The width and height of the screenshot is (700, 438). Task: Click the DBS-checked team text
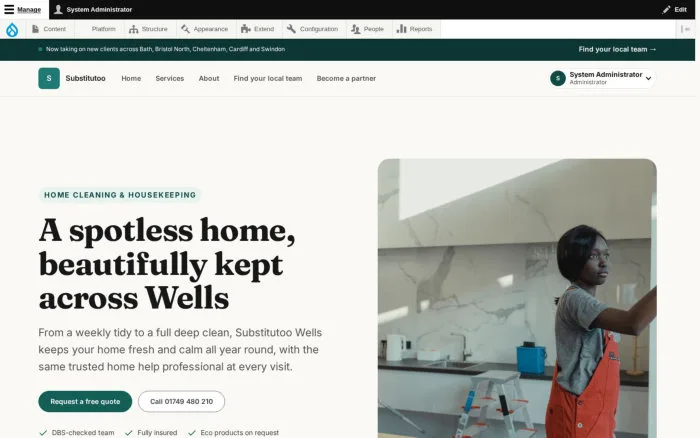click(x=83, y=433)
